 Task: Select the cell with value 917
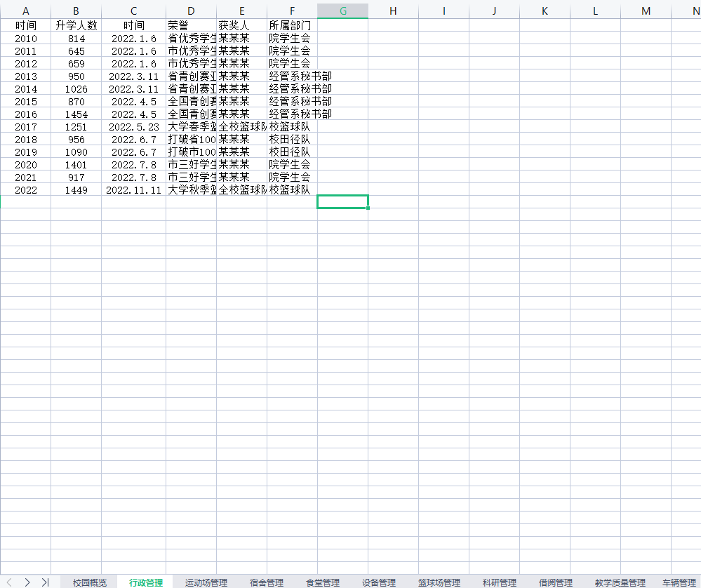point(76,178)
